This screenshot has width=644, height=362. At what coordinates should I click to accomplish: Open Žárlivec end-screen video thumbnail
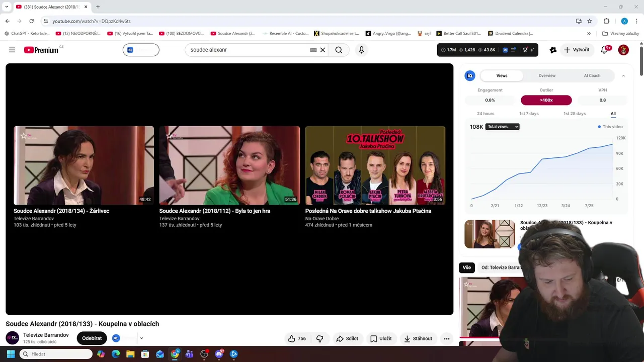point(84,165)
